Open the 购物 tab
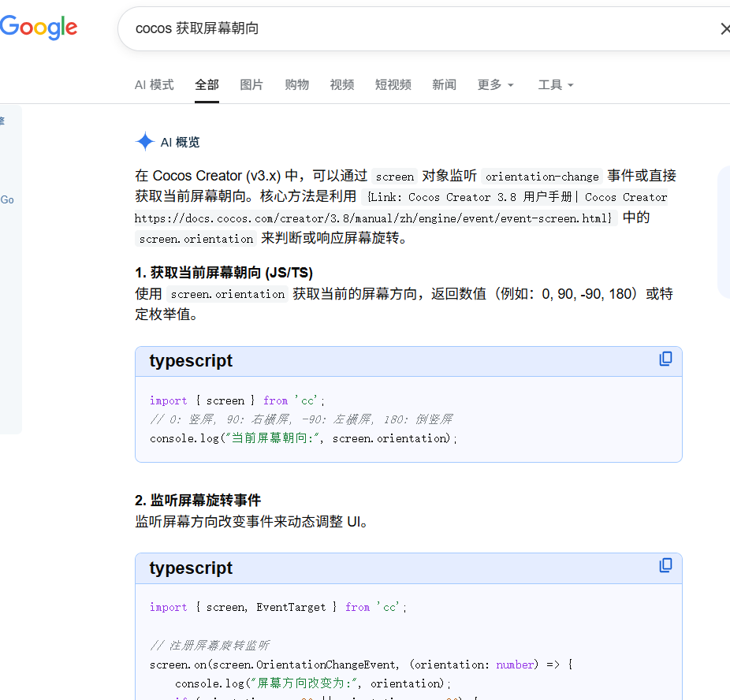The width and height of the screenshot is (730, 700). coord(296,85)
